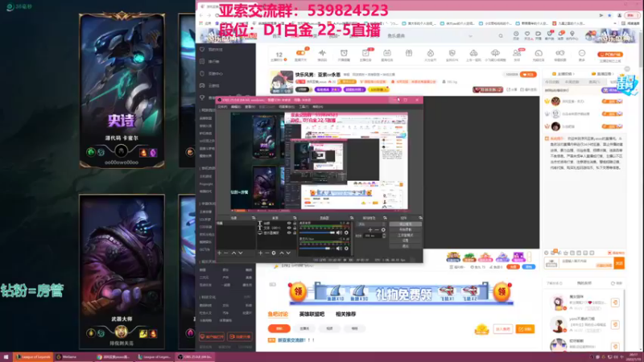Open the gift box icon in Douyu toolbar

(409, 53)
